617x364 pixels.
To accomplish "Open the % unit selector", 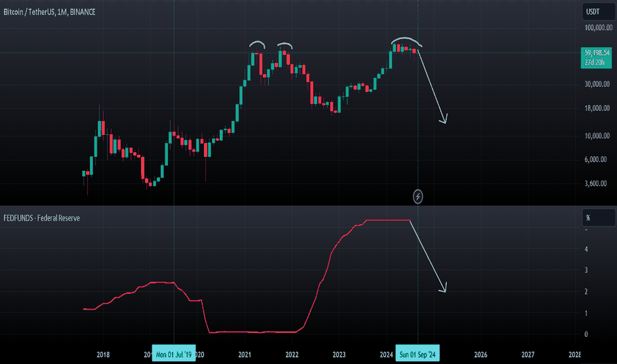I will coord(598,218).
